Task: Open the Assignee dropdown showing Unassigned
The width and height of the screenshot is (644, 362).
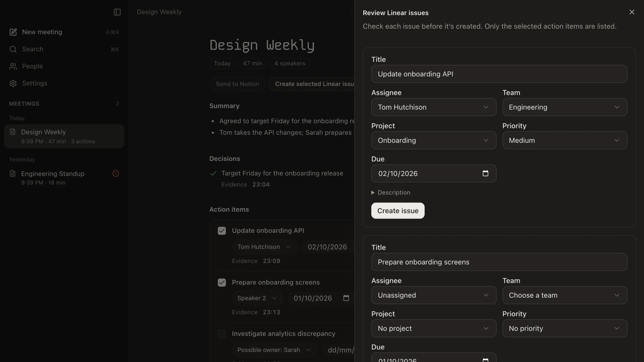Action: tap(434, 295)
